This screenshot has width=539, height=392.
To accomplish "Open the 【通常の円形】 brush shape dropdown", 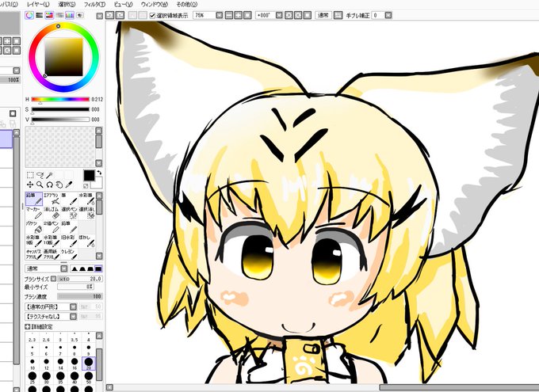I will pyautogui.click(x=73, y=306).
